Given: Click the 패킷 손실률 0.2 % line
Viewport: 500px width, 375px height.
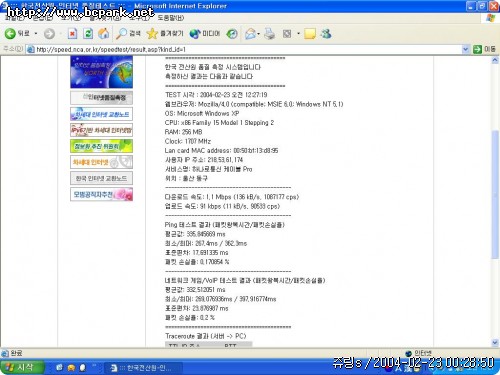Looking at the screenshot, I should coord(190,318).
